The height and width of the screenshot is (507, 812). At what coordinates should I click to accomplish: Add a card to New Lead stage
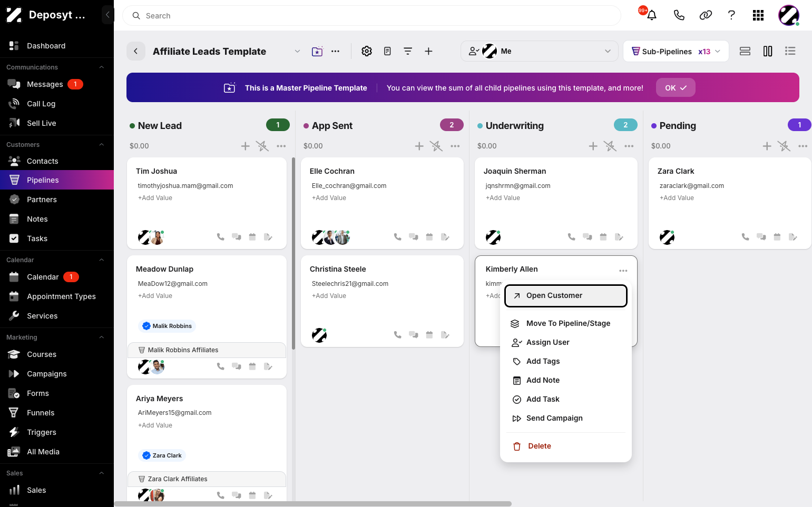click(246, 146)
